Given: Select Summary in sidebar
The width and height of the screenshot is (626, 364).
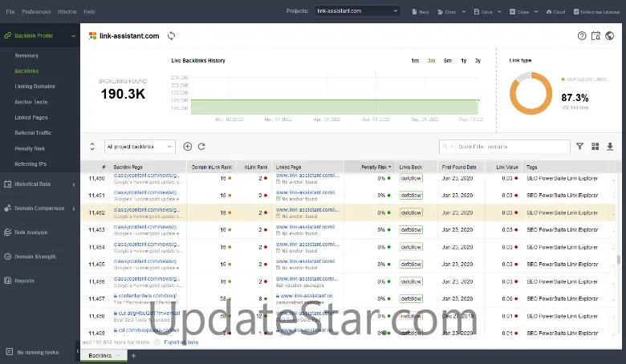Looking at the screenshot, I should pyautogui.click(x=26, y=55).
